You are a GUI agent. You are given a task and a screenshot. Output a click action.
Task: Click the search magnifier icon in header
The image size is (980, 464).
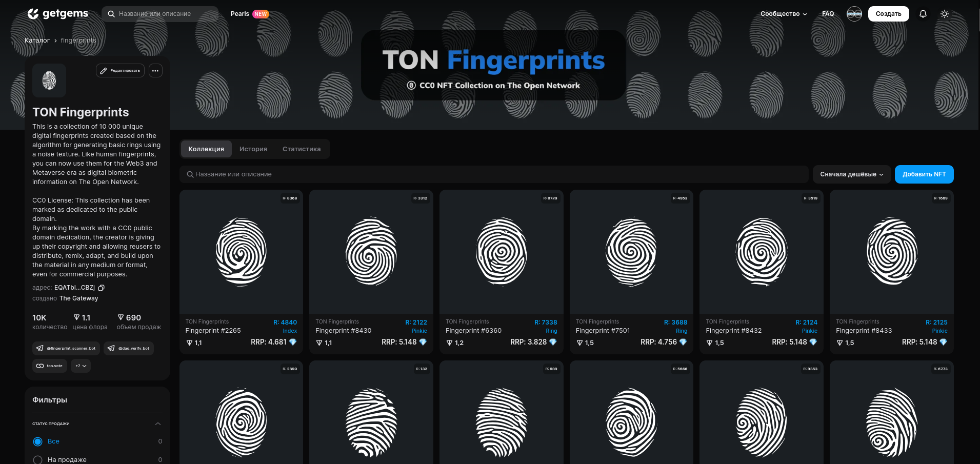tap(111, 14)
